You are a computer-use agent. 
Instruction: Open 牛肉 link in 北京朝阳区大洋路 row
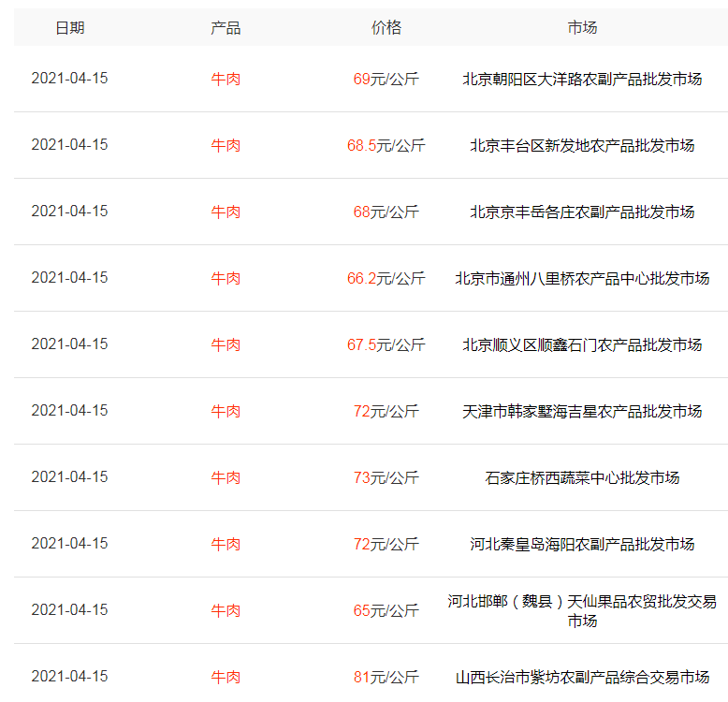[x=226, y=79]
